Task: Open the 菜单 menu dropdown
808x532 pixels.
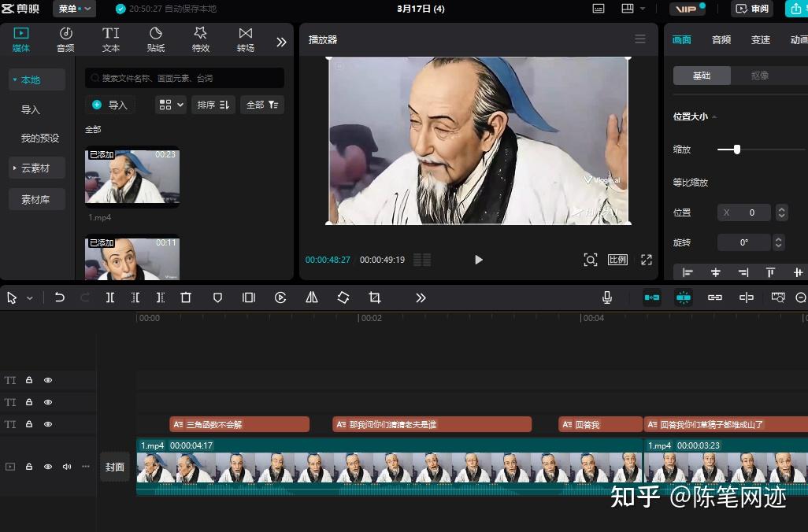Action: pos(74,9)
